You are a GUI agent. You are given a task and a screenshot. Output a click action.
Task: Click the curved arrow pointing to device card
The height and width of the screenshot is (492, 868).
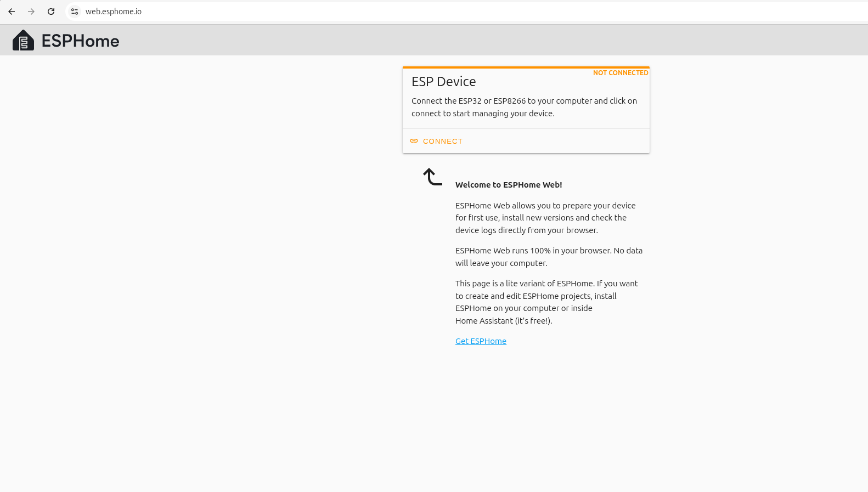(432, 177)
